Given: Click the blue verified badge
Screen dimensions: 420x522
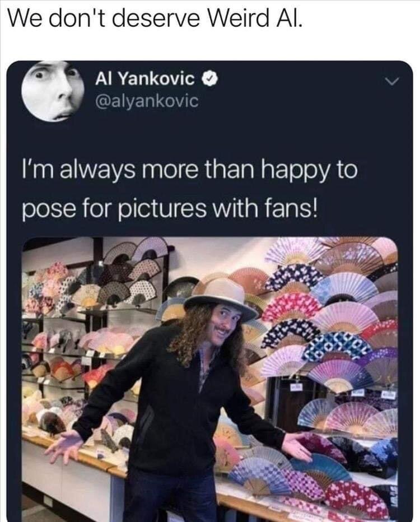Looking at the screenshot, I should [x=211, y=79].
